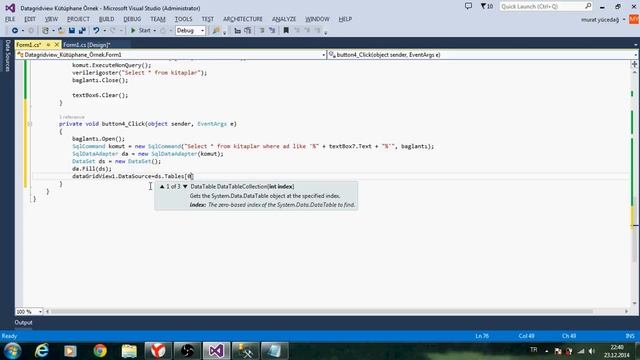Click the INS indicator in status bar
640x360 pixels.
point(630,336)
